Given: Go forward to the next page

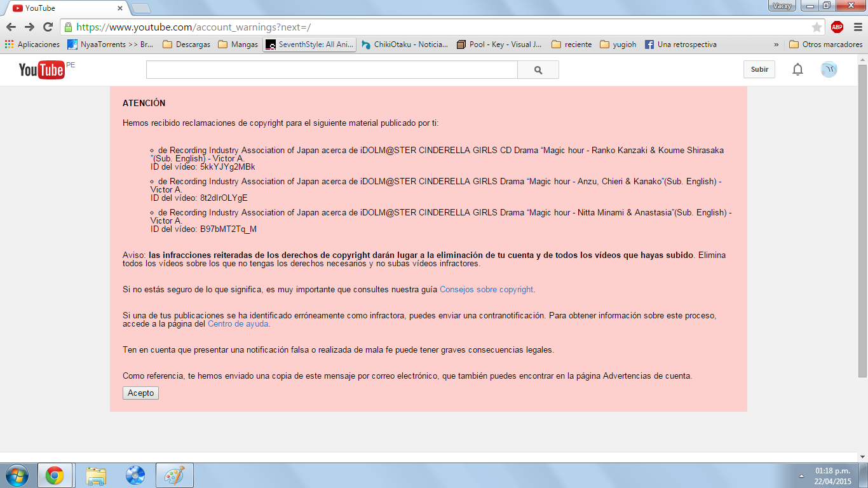Looking at the screenshot, I should click(29, 27).
